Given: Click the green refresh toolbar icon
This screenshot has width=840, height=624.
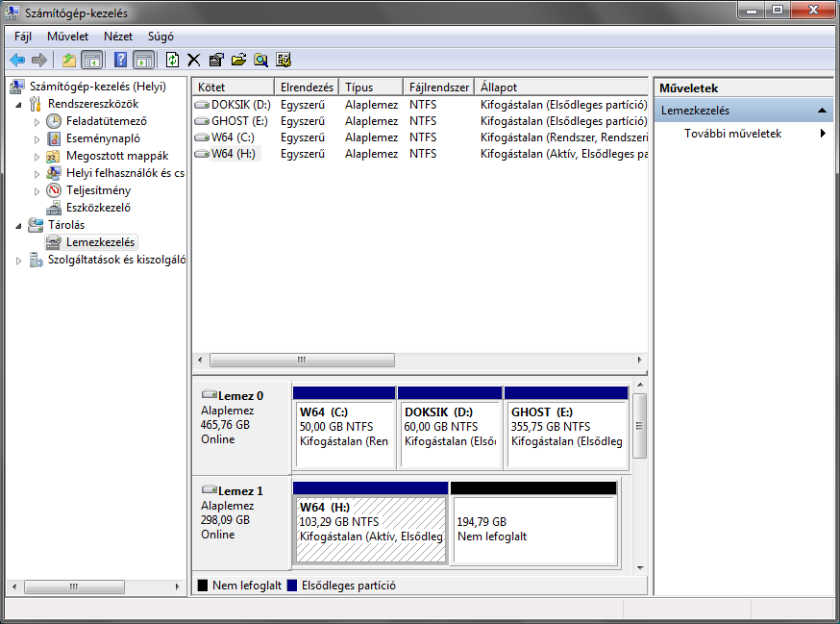Looking at the screenshot, I should click(172, 60).
